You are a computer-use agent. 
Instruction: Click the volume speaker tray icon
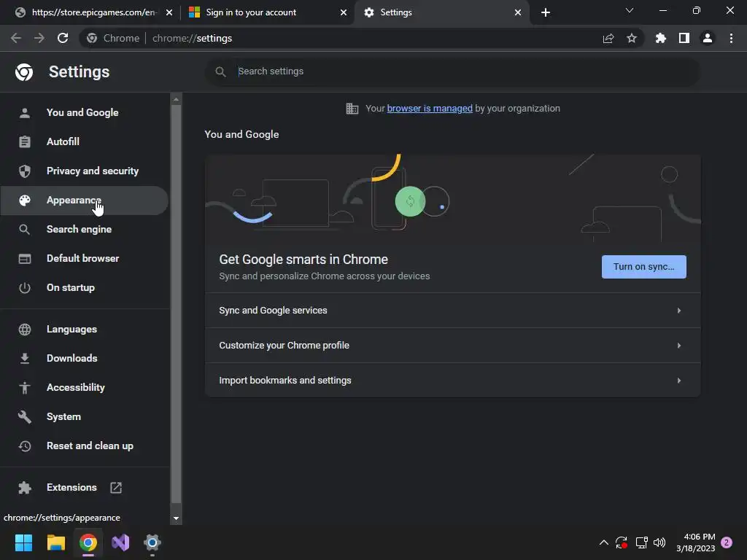659,542
